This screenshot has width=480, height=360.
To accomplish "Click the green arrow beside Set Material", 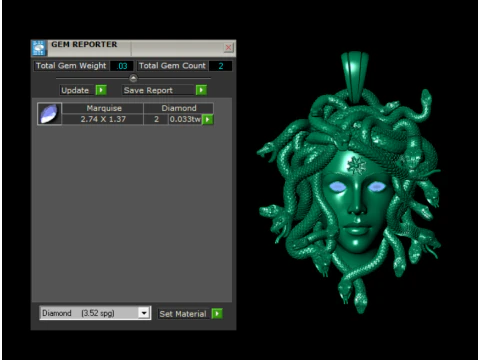I will click(x=217, y=313).
